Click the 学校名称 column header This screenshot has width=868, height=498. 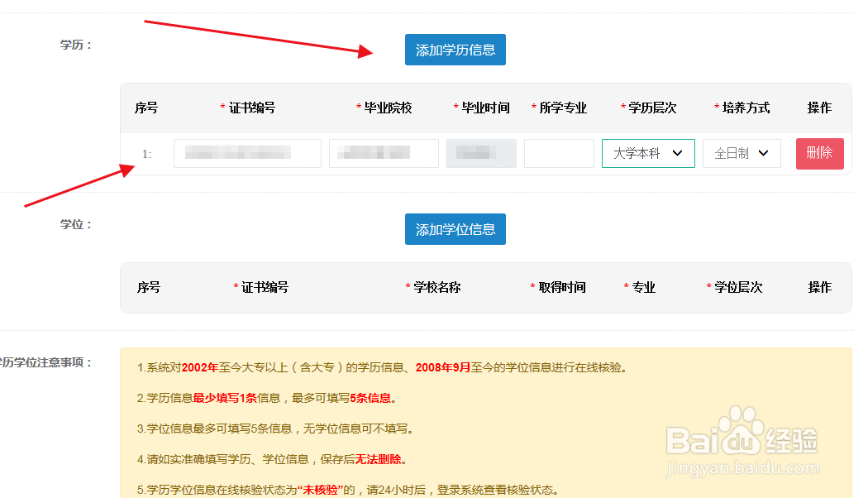(436, 287)
